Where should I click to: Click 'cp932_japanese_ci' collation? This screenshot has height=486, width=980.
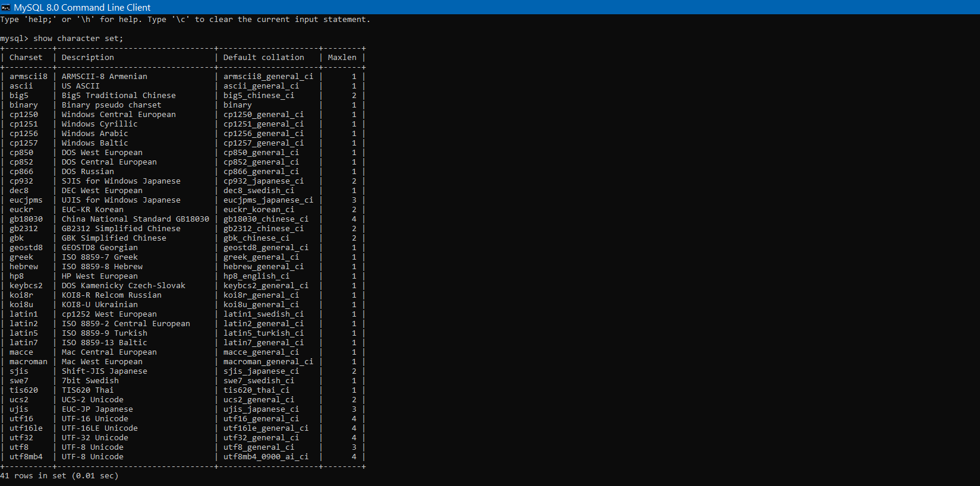click(x=264, y=181)
